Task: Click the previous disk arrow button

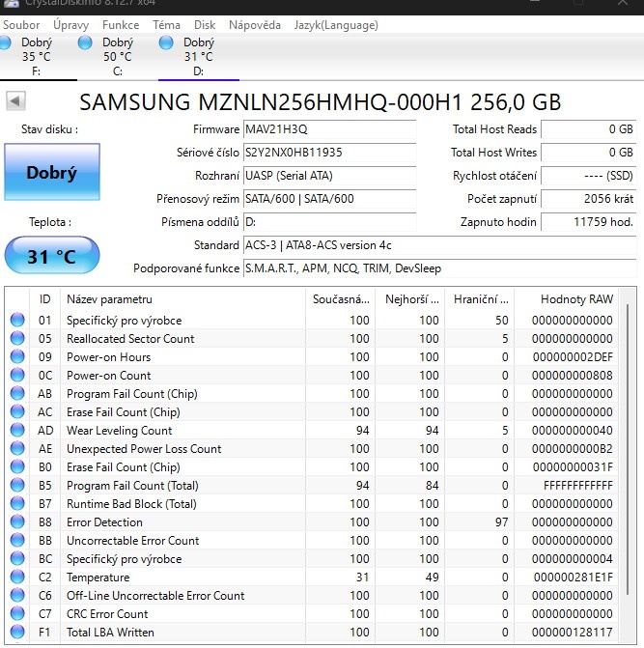Action: [x=15, y=100]
